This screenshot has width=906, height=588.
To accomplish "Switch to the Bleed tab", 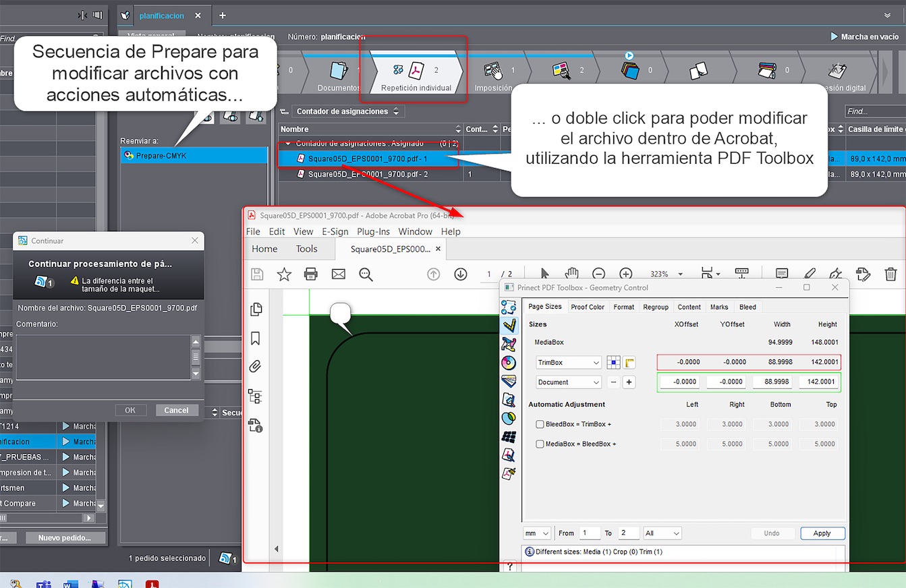I will click(748, 307).
